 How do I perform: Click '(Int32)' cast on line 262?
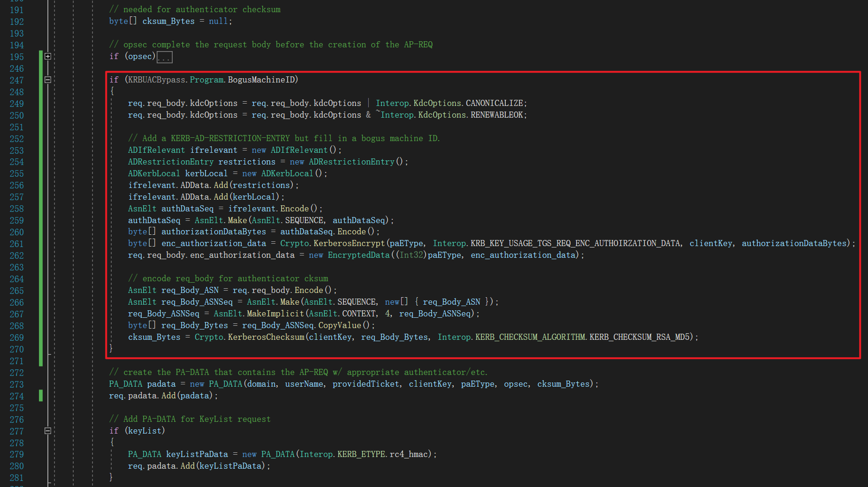411,255
